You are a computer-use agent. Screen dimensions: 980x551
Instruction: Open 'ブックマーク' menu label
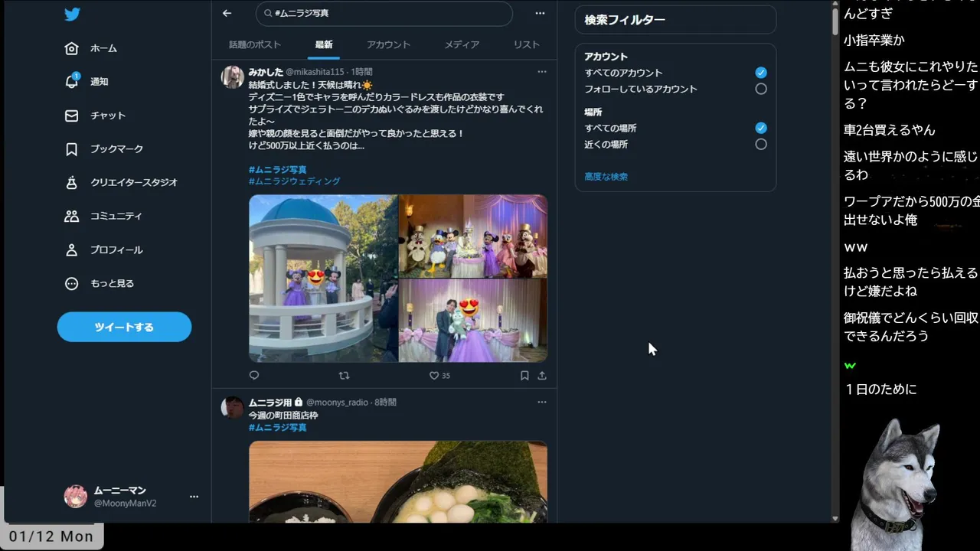point(116,149)
